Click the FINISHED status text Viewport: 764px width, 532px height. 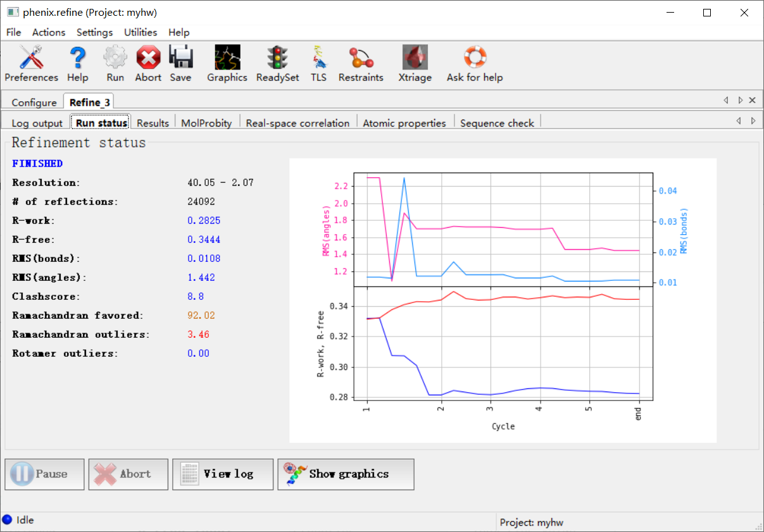[x=37, y=163]
